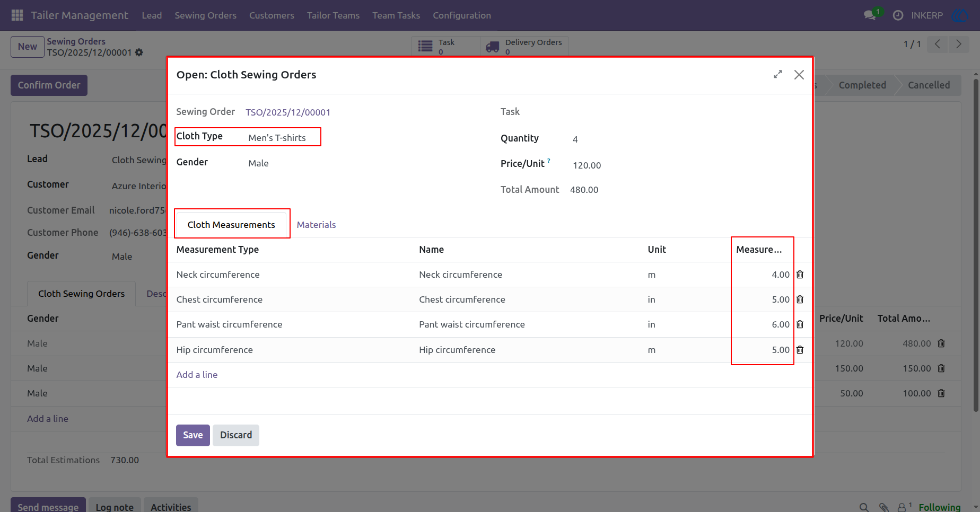Close the Cloth Sewing Orders dialog
This screenshot has width=980, height=512.
pyautogui.click(x=799, y=75)
